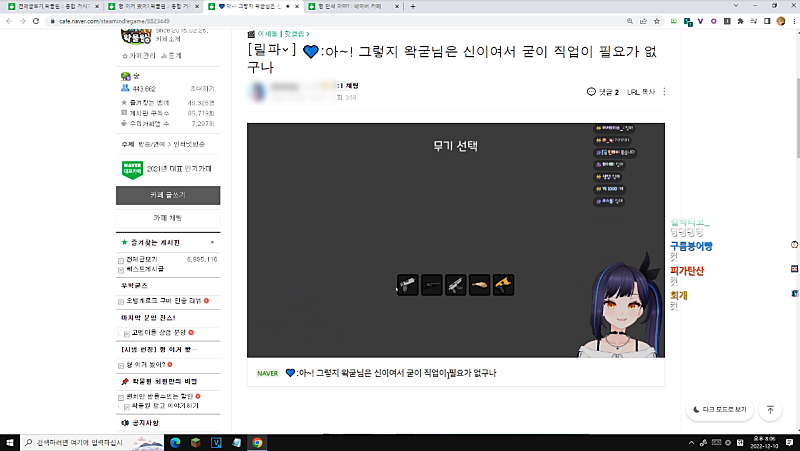Viewport: 800px width, 451px height.
Task: Select the yellow gun weapon icon
Action: click(x=504, y=285)
